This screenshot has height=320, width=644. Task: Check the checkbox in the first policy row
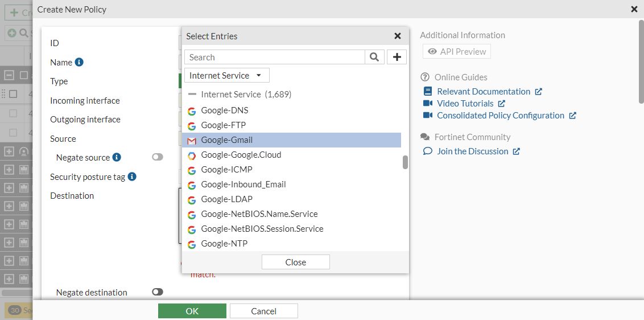coord(13,94)
